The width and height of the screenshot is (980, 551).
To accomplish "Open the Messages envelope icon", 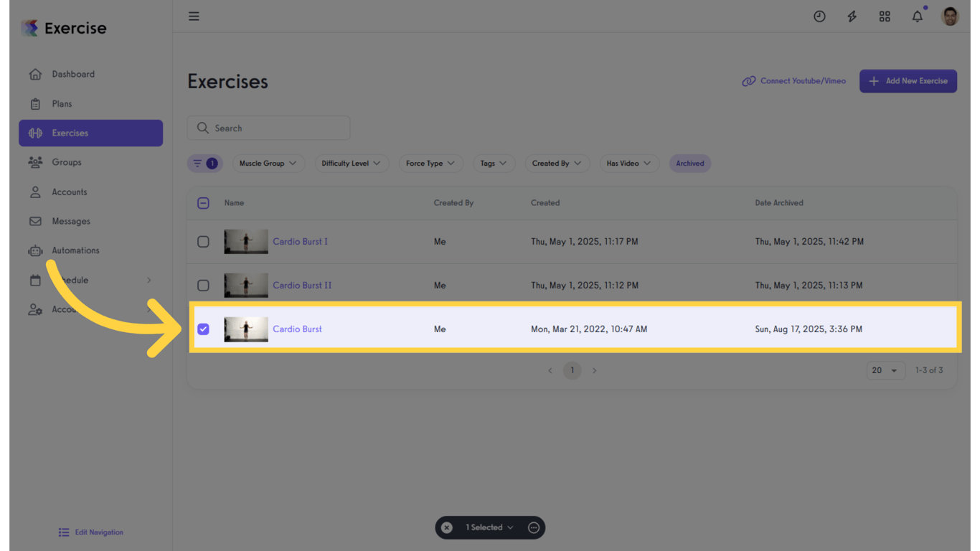I will click(x=35, y=221).
